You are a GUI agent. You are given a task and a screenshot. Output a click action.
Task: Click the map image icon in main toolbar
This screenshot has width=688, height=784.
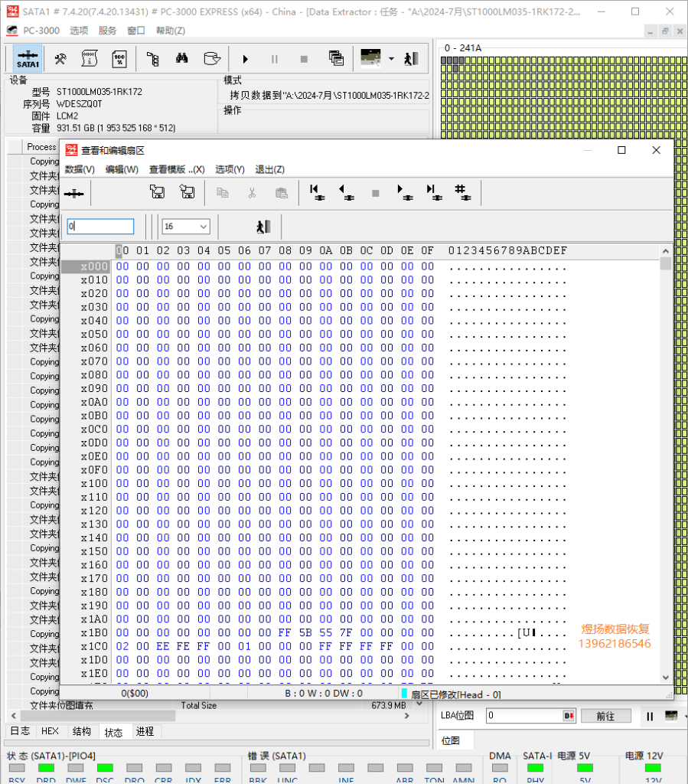pos(370,58)
